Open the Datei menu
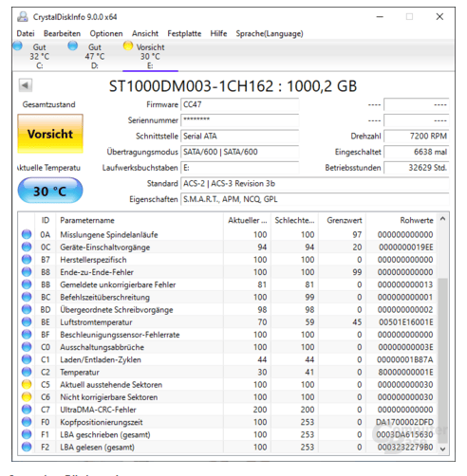 pyautogui.click(x=26, y=33)
